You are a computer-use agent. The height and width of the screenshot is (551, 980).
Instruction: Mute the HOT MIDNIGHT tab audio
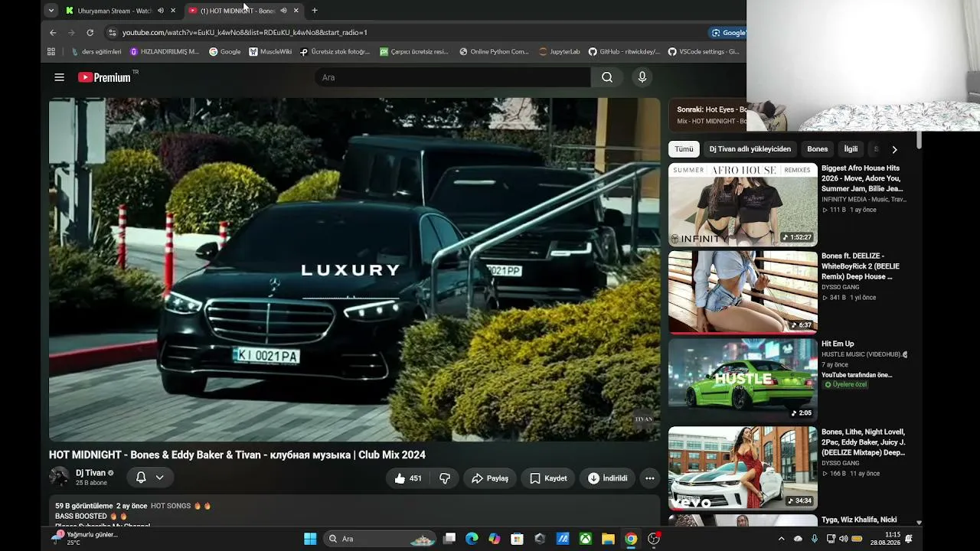(x=283, y=11)
